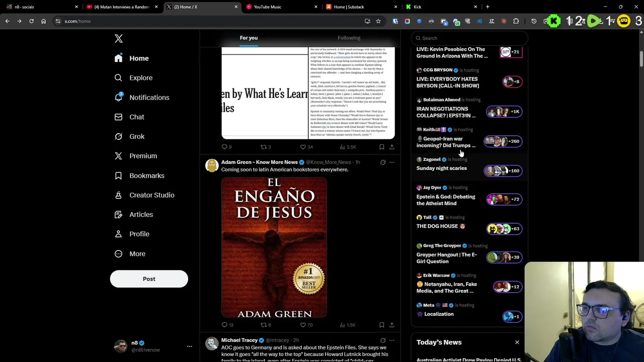The height and width of the screenshot is (362, 644).
Task: Open more options on Adam Green's post
Action: pyautogui.click(x=392, y=162)
